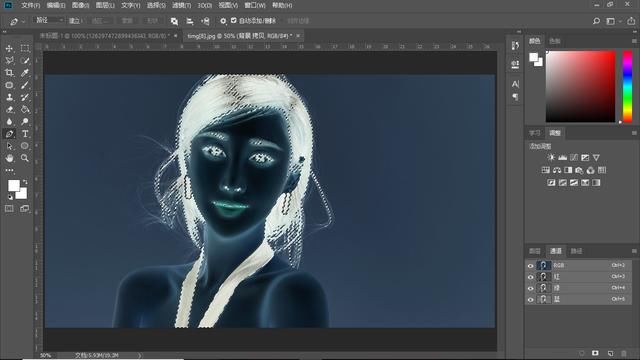640x360 pixels.
Task: Open the Pen tool preset picker arrow
Action: (x=23, y=21)
